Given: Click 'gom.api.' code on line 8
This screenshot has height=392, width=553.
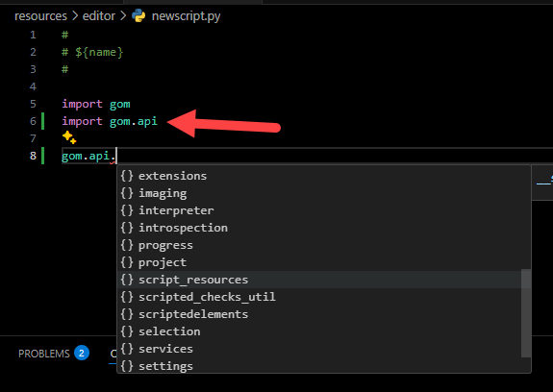Looking at the screenshot, I should pos(88,156).
